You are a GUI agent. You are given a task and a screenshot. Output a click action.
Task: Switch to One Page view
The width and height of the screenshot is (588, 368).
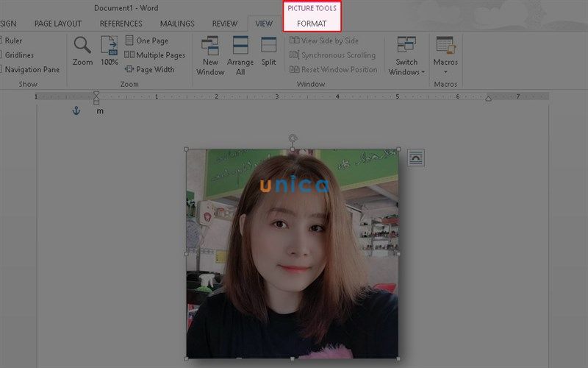click(146, 40)
